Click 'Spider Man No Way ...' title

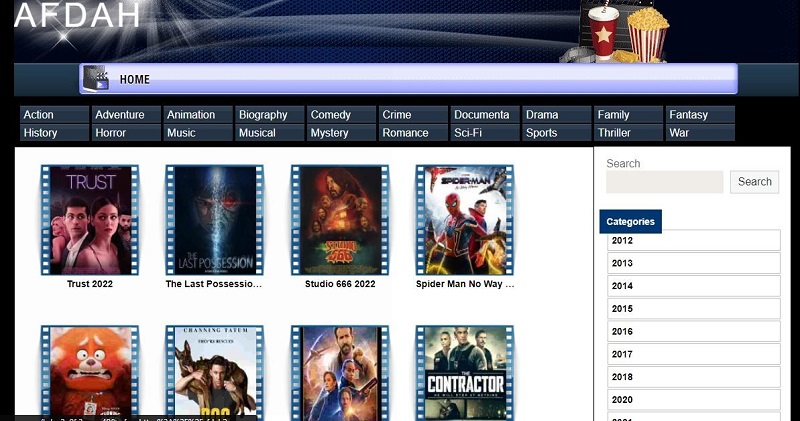465,284
